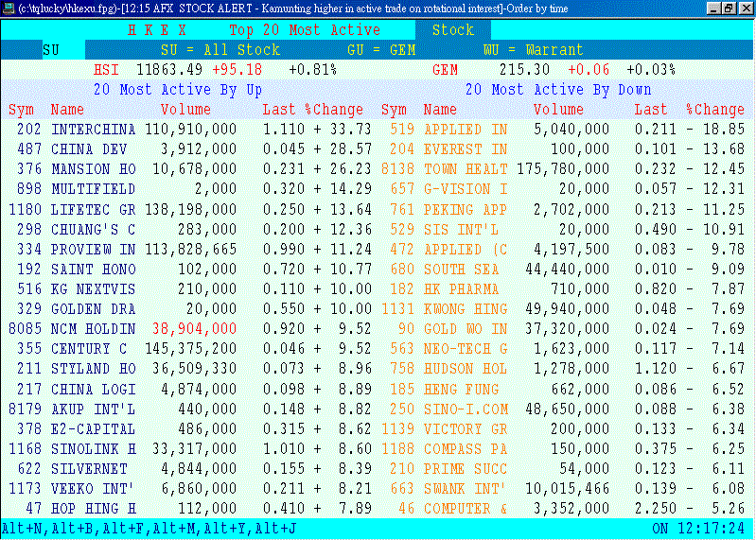This screenshot has width=756, height=540.
Task: Minimize the window from title bar
Action: pyautogui.click(x=715, y=9)
